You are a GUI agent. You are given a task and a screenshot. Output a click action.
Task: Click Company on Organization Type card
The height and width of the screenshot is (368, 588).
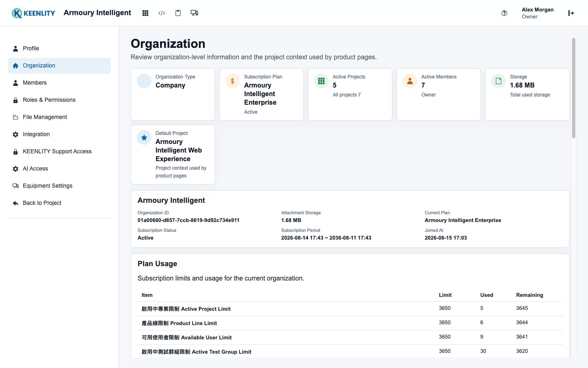(170, 85)
